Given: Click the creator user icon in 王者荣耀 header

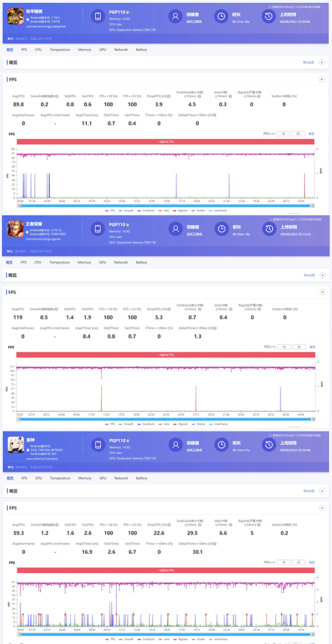Looking at the screenshot, I should pos(175,228).
